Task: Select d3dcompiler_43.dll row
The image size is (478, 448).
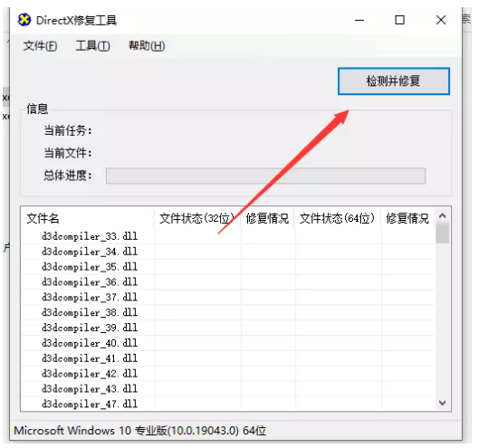Action: tap(228, 388)
